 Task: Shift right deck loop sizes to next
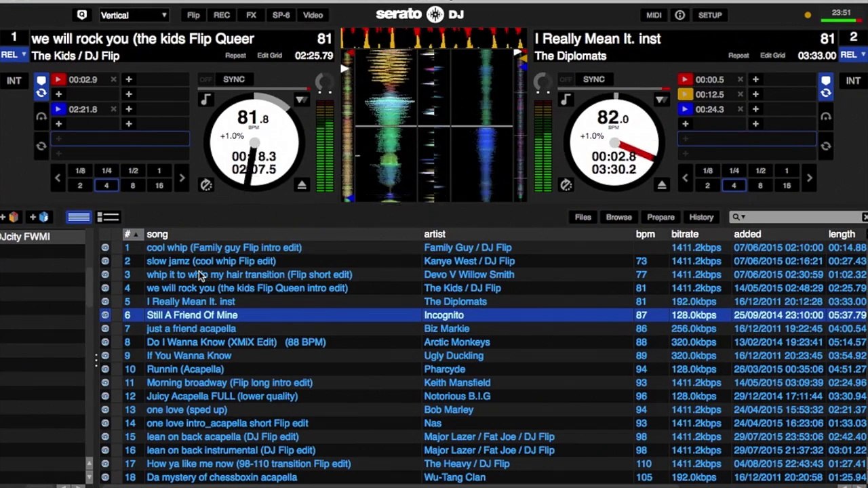[809, 178]
